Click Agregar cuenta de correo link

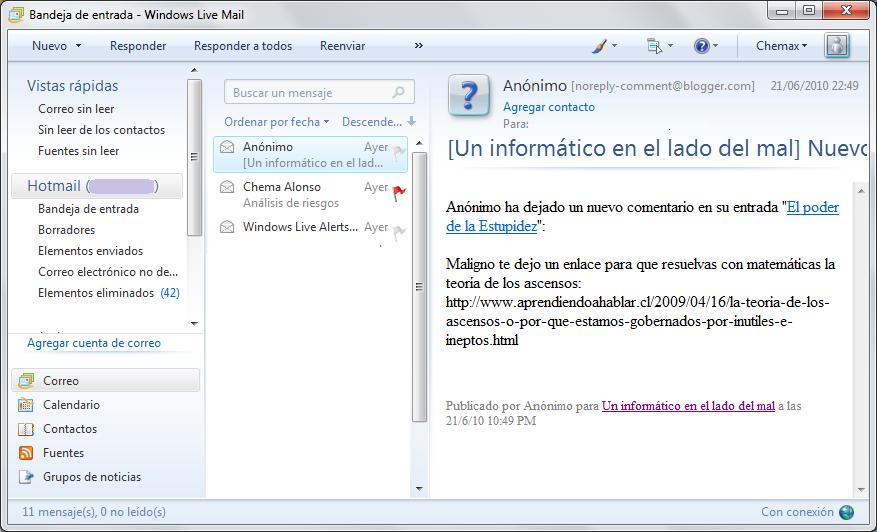94,343
